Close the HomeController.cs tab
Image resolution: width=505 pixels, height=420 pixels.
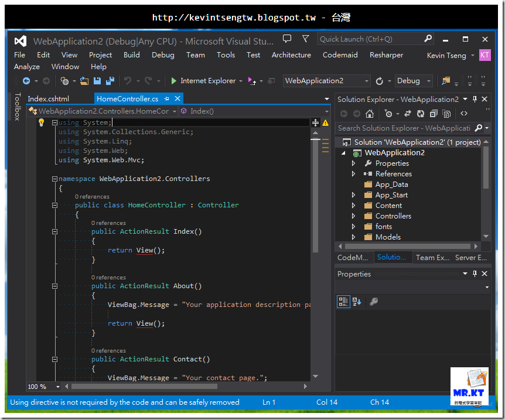point(178,98)
